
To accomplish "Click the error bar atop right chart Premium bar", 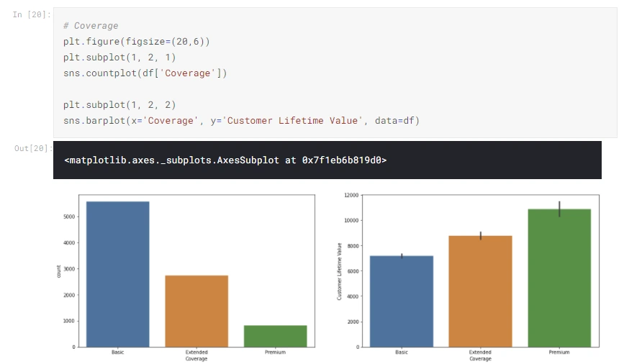I will point(559,209).
